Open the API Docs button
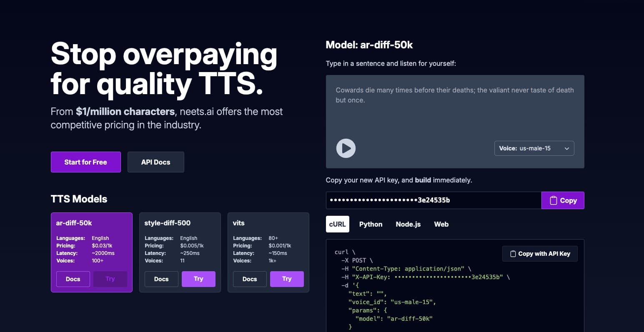The image size is (644, 332). (155, 162)
